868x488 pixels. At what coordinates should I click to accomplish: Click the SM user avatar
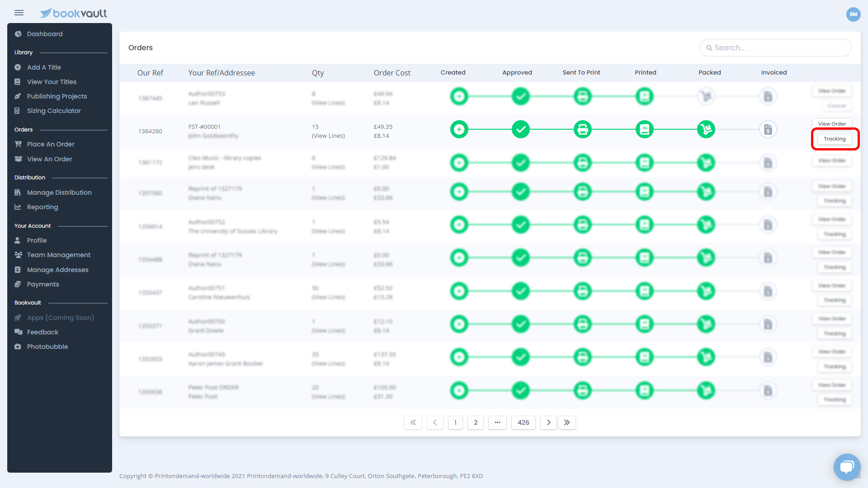click(x=853, y=14)
